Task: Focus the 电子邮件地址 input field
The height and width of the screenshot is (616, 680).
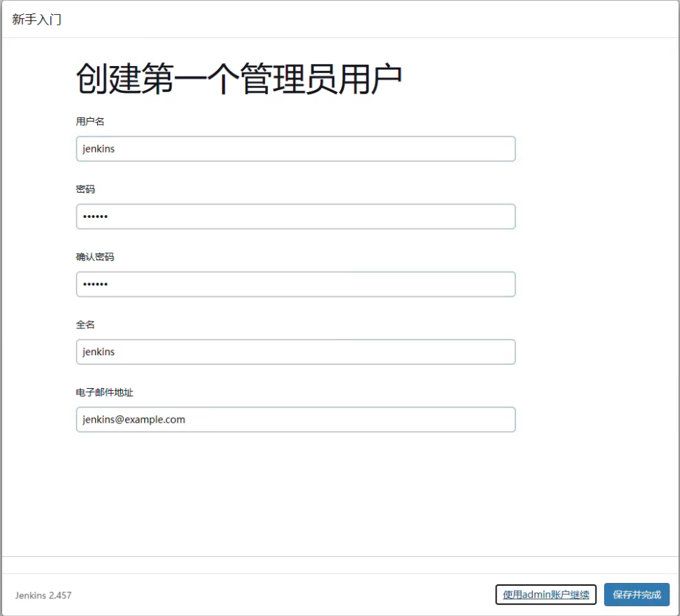Action: pos(295,419)
